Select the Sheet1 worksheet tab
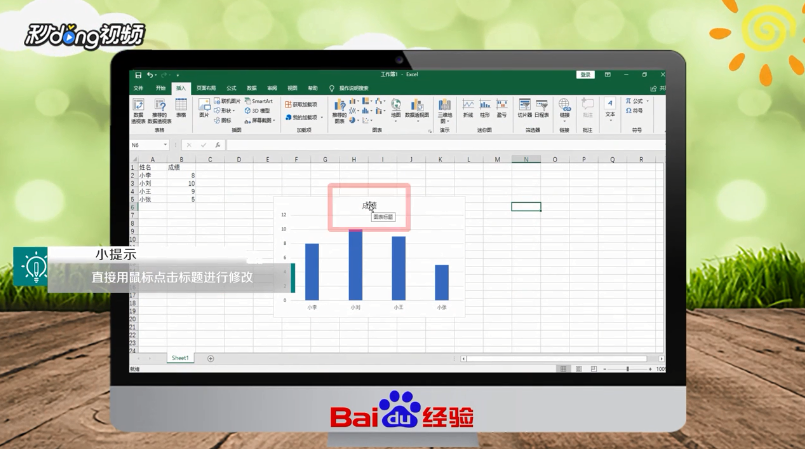 tap(180, 358)
